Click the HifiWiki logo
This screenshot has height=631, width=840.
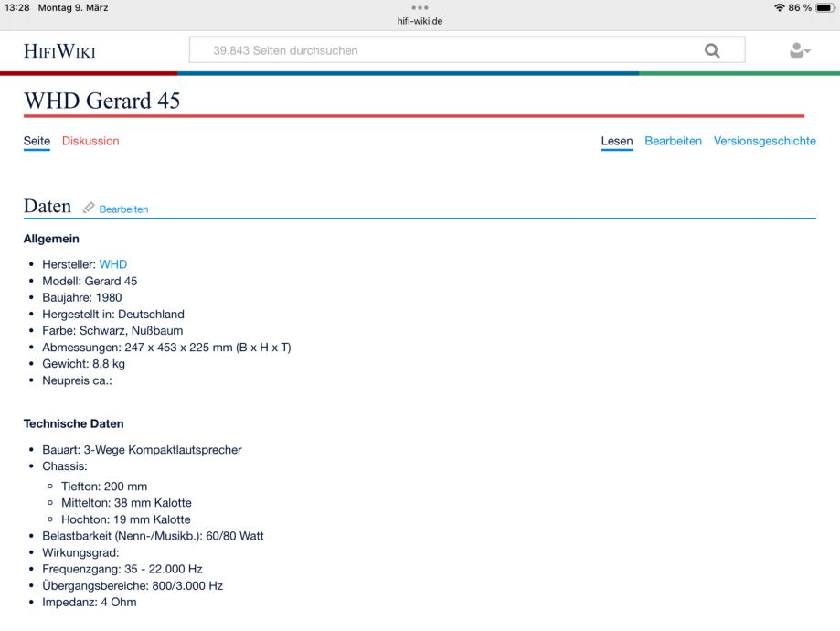(59, 51)
